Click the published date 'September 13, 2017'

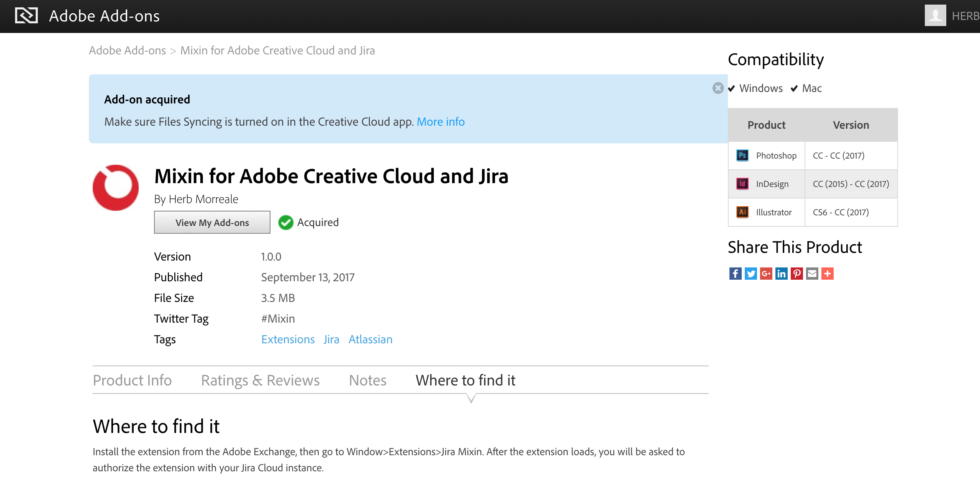pyautogui.click(x=308, y=277)
